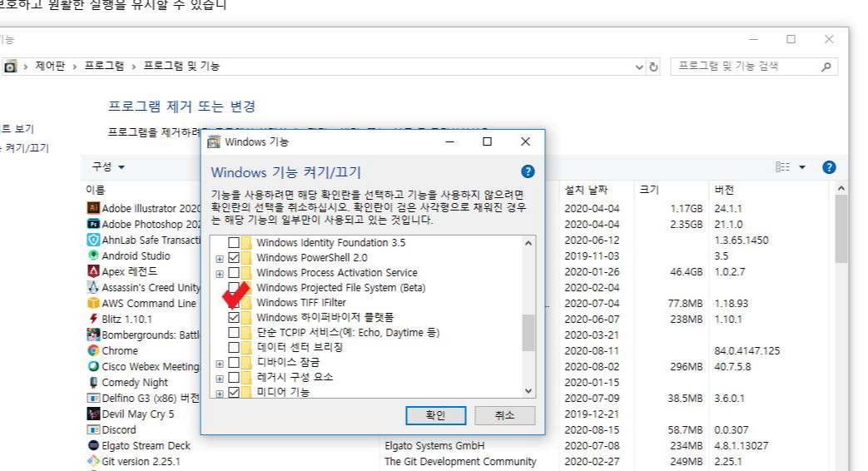The image size is (868, 471).
Task: Check the 디바이스 잠금 box
Action: point(234,362)
